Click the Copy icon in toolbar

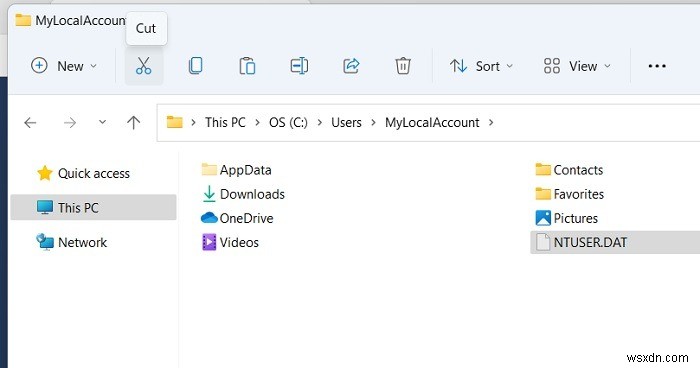tap(196, 66)
